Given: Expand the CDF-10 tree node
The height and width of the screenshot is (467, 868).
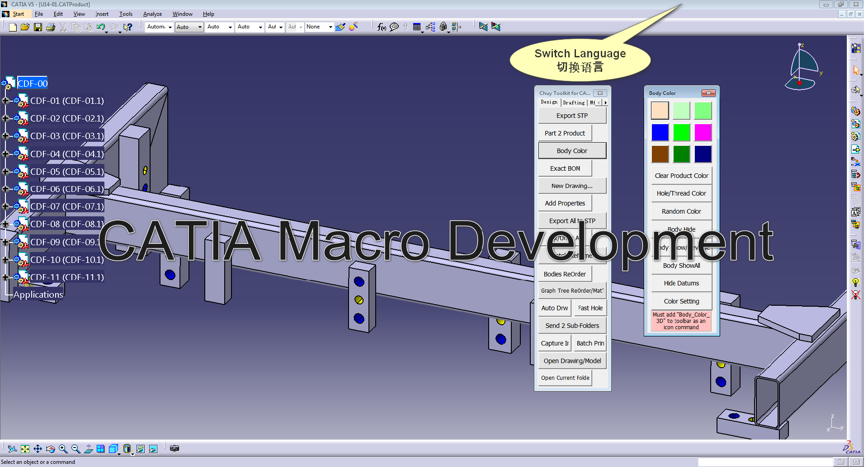Looking at the screenshot, I should coord(5,260).
